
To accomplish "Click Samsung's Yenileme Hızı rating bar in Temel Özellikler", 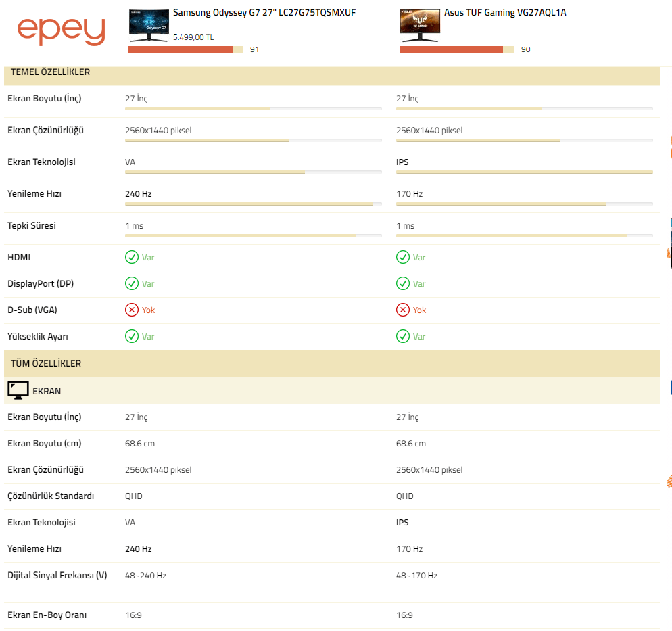I will tap(254, 204).
